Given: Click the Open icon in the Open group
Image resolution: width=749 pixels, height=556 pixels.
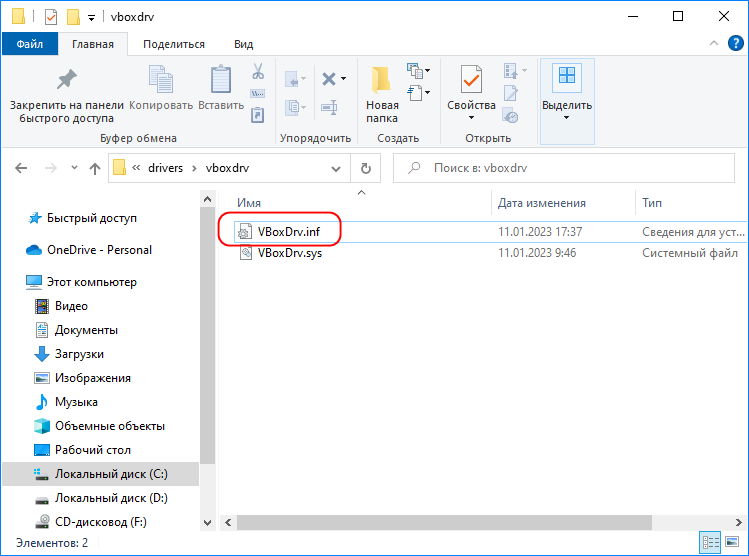Looking at the screenshot, I should click(x=511, y=71).
